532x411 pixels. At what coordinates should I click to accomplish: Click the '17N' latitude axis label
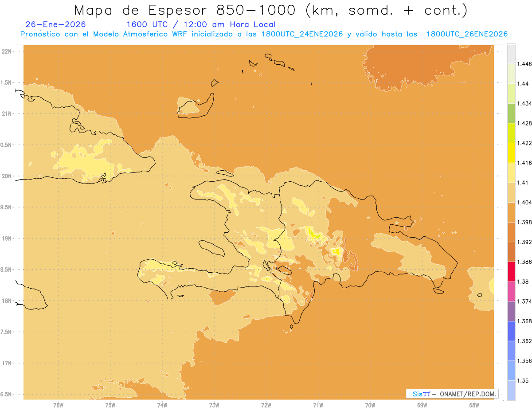[x=8, y=363]
